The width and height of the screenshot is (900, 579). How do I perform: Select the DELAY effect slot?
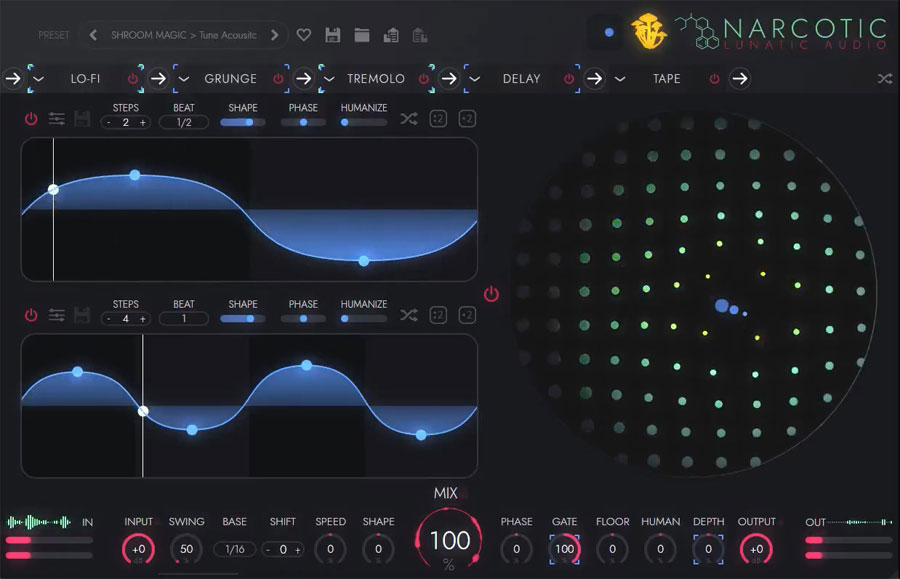click(x=521, y=79)
